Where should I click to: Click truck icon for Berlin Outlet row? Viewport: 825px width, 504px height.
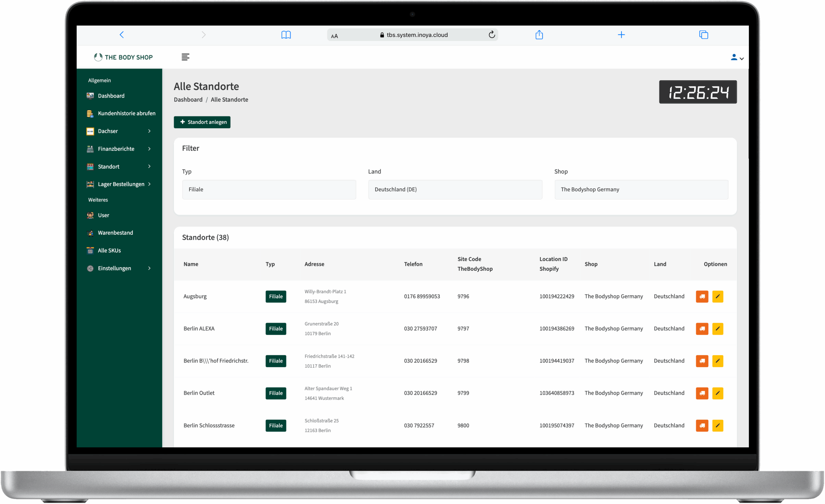702,393
